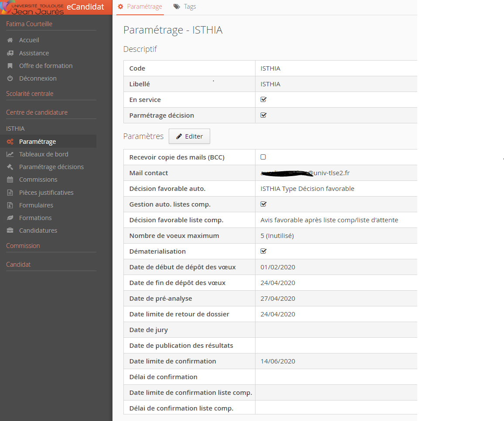Click the Déconnexion power icon
The height and width of the screenshot is (421, 504).
(10, 78)
